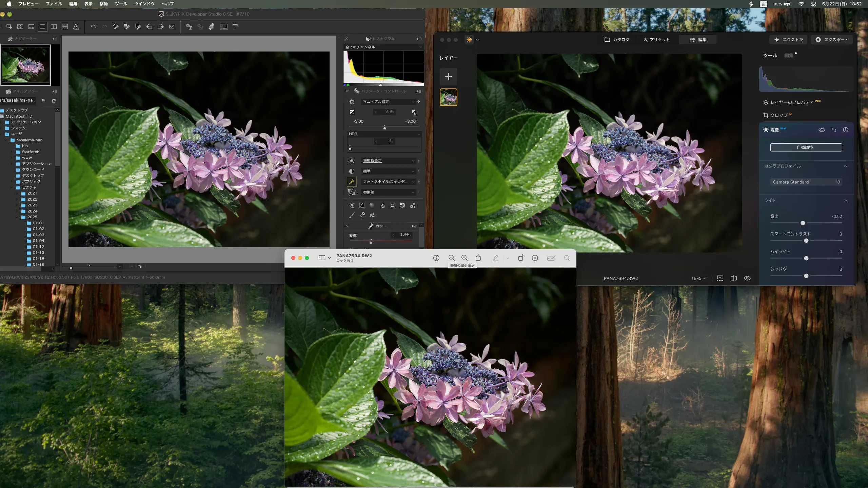Click rotate icon in Preview toolbar
The height and width of the screenshot is (488, 868).
(x=521, y=258)
